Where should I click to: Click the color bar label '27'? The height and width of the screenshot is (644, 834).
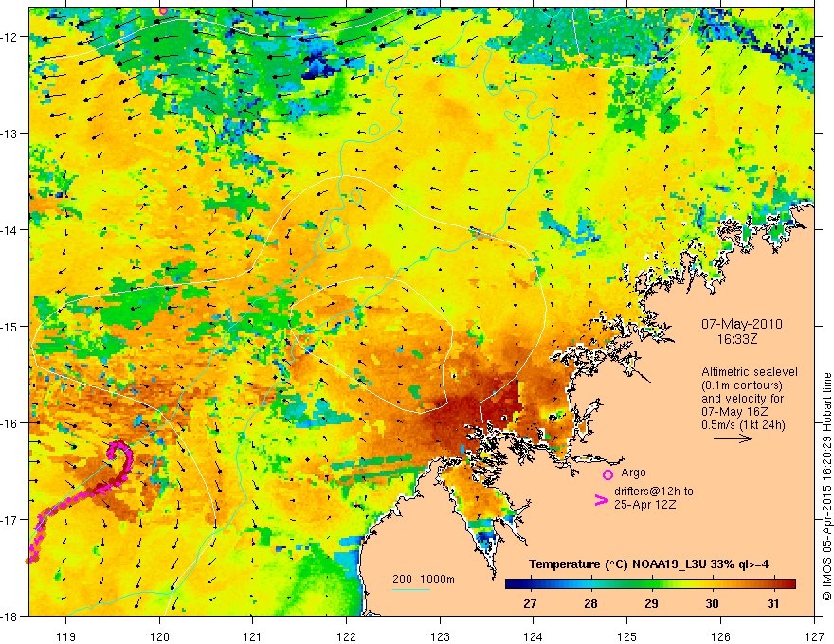(530, 603)
